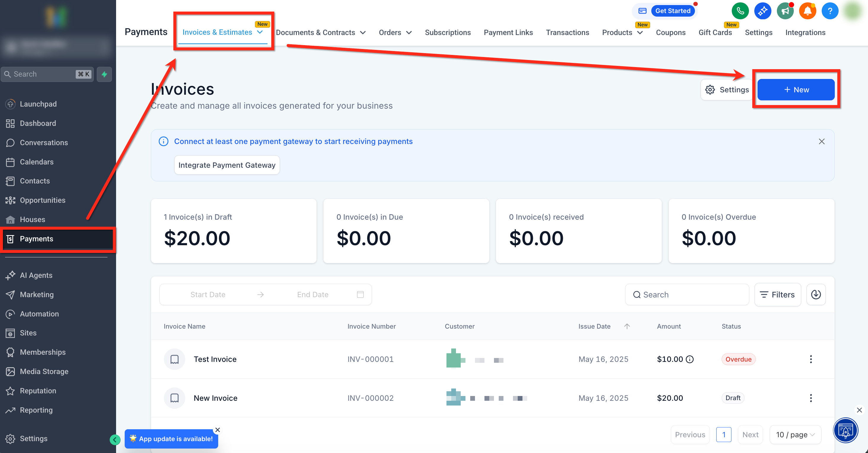The width and height of the screenshot is (868, 453).
Task: Toggle Issue Date sort arrow
Action: coord(627,326)
